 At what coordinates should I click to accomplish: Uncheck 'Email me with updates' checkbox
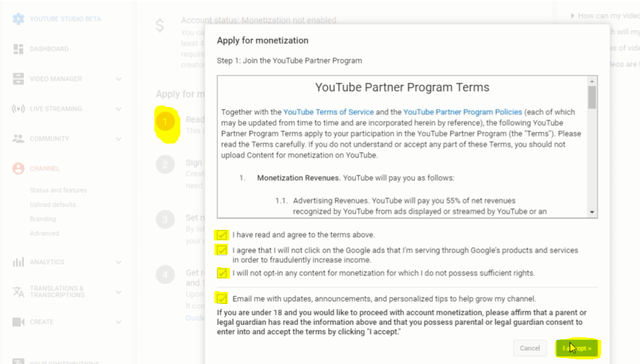click(x=222, y=299)
